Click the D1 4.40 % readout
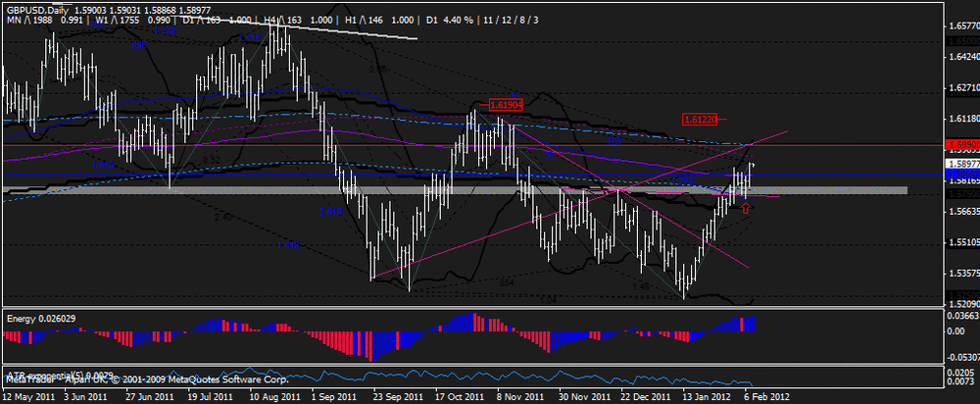The width and height of the screenshot is (980, 404). tap(450, 20)
